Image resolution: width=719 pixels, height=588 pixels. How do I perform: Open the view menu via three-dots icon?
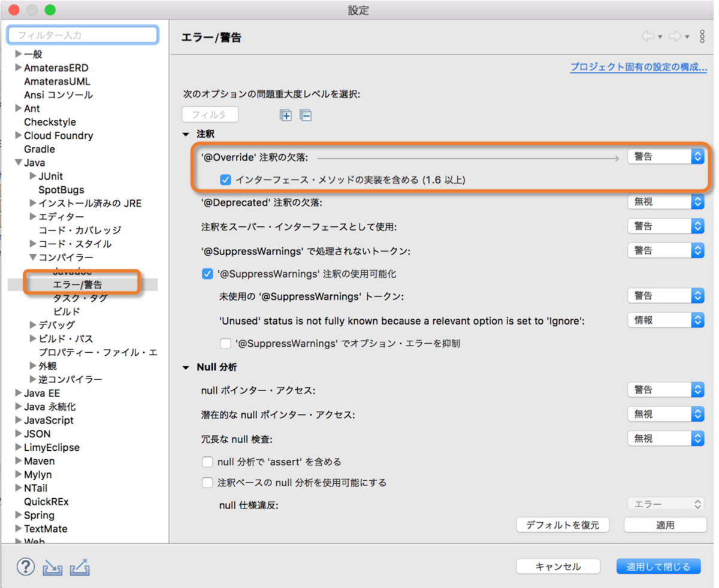coord(702,36)
